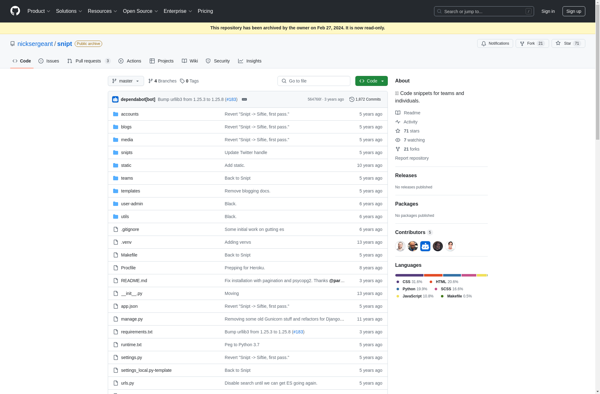This screenshot has height=394, width=600.
Task: Open first contributor avatar
Action: coord(400,246)
